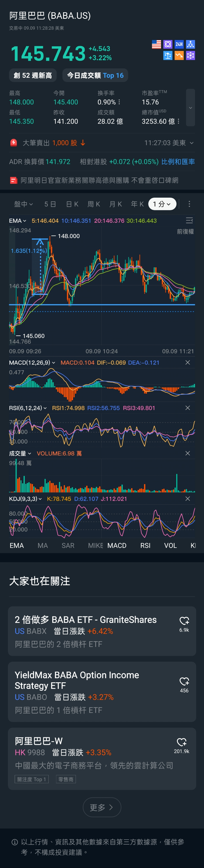204x868 pixels.
Task: Open the EMA overlay indicator dropdown
Action: click(17, 221)
